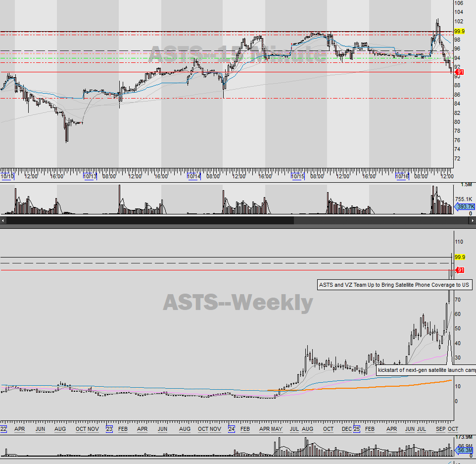Image resolution: width=476 pixels, height=464 pixels.
Task: Click the 110 price level on weekly axis
Action: coord(459,242)
